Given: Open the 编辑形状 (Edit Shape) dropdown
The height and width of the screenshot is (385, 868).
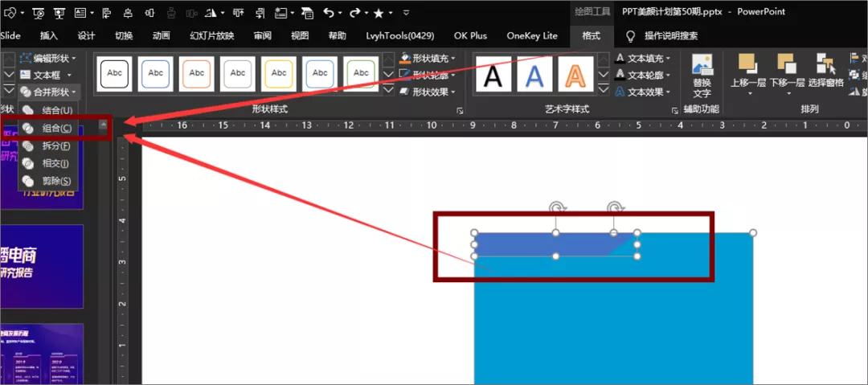Looking at the screenshot, I should [47, 58].
